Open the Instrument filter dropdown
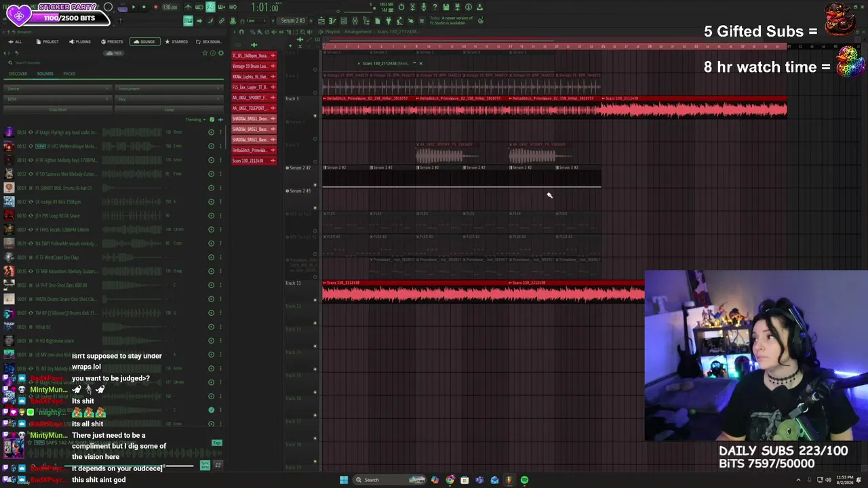868x488 pixels. coord(170,89)
